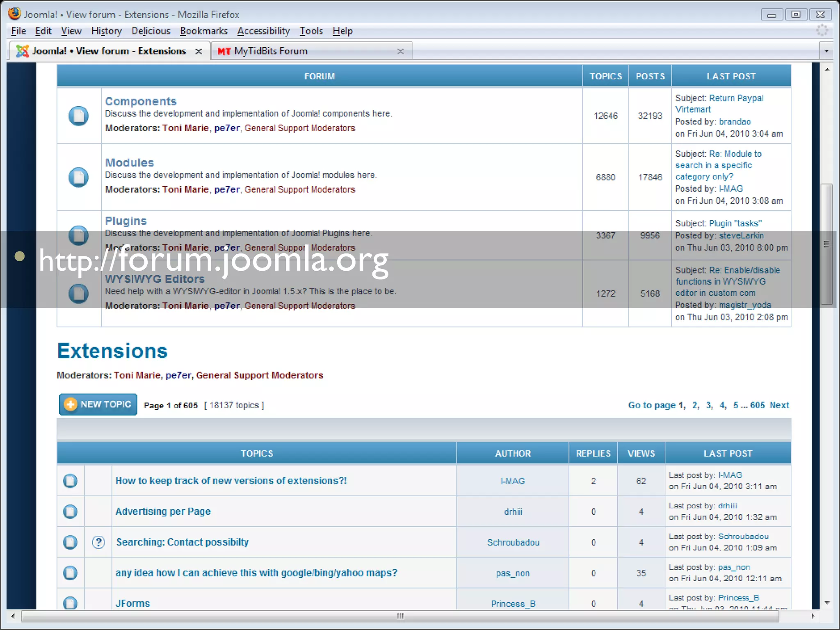Screen dimensions: 840x630
Task: Go to page 2 of topics
Action: 695,405
